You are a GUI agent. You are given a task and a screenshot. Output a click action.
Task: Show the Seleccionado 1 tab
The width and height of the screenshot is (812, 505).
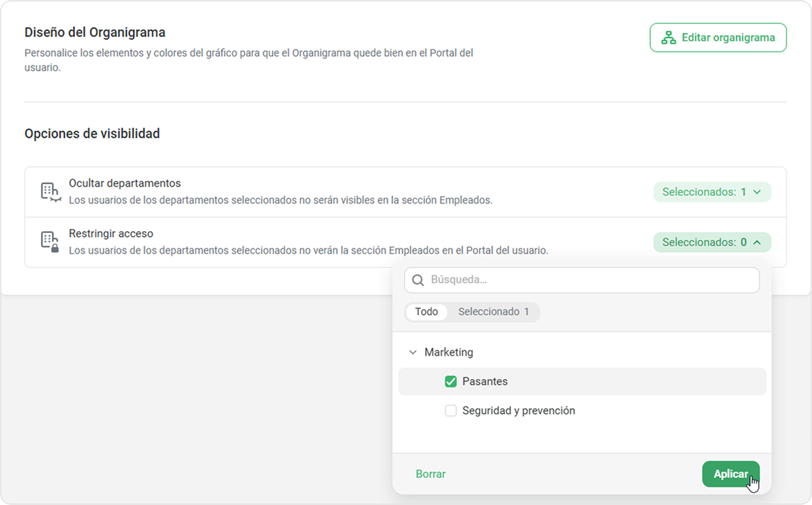493,312
